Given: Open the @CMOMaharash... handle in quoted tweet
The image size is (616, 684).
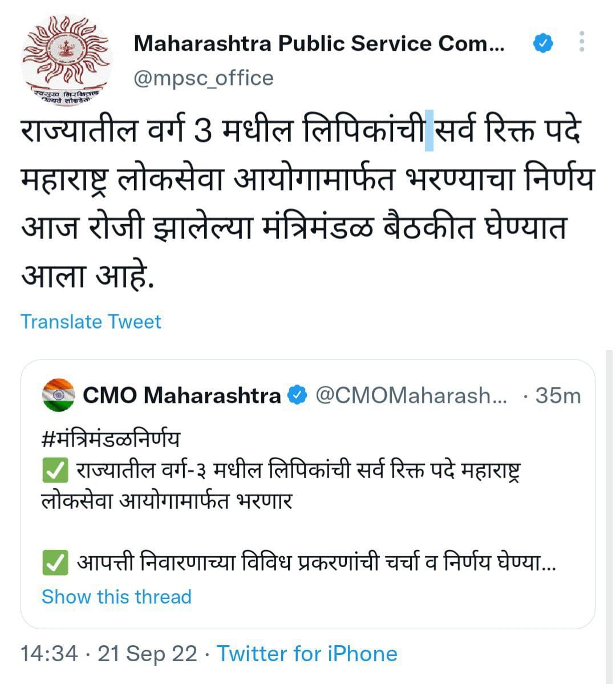Looking at the screenshot, I should [411, 396].
